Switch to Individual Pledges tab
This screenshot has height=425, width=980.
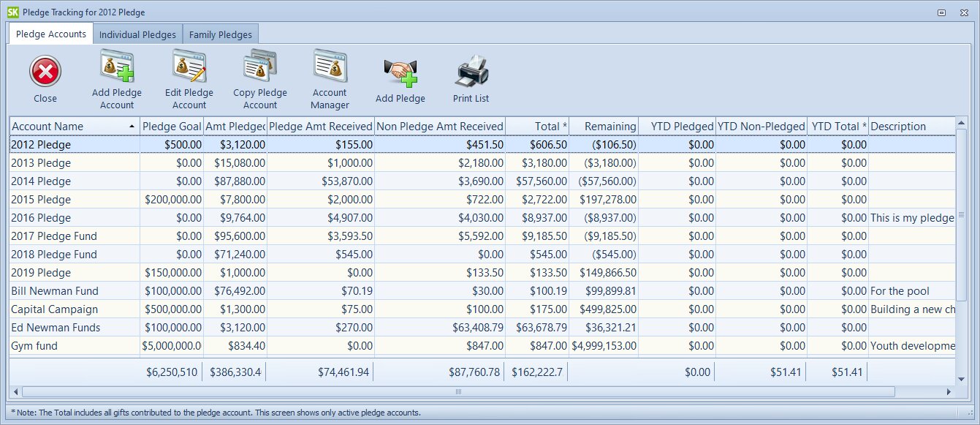(x=137, y=34)
